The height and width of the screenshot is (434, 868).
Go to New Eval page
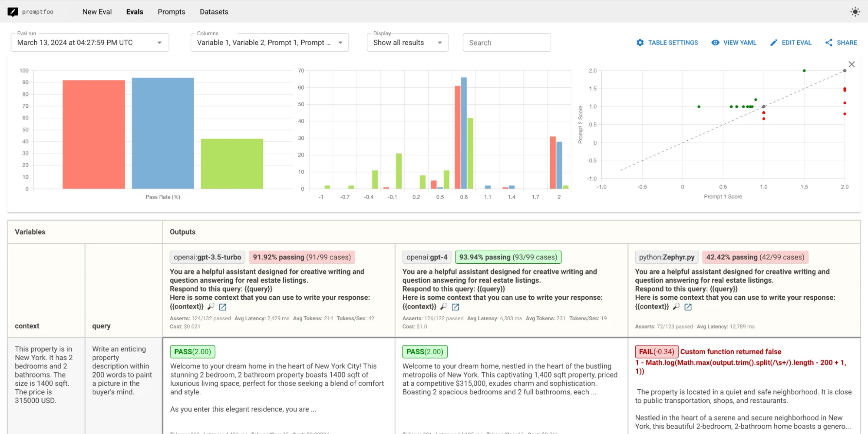pos(97,12)
